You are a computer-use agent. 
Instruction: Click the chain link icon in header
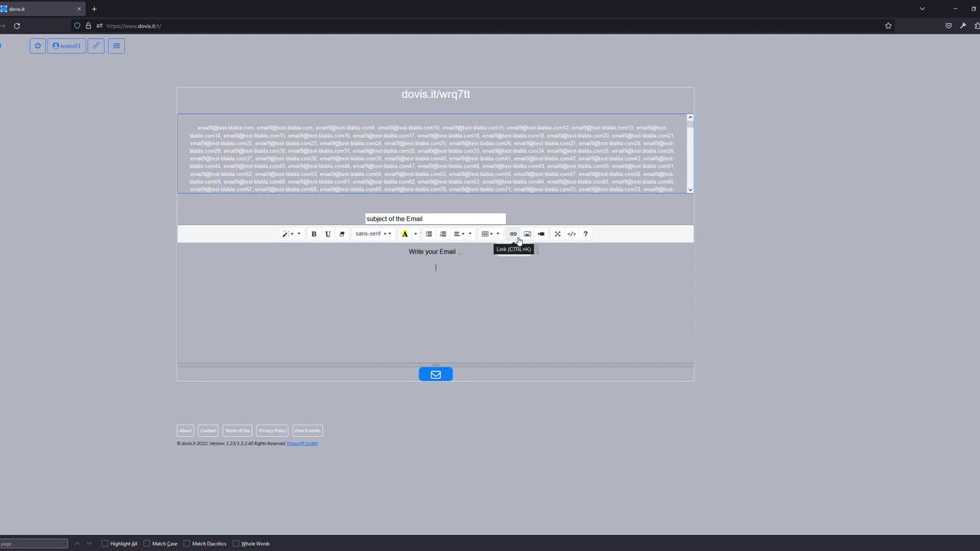[x=96, y=46]
